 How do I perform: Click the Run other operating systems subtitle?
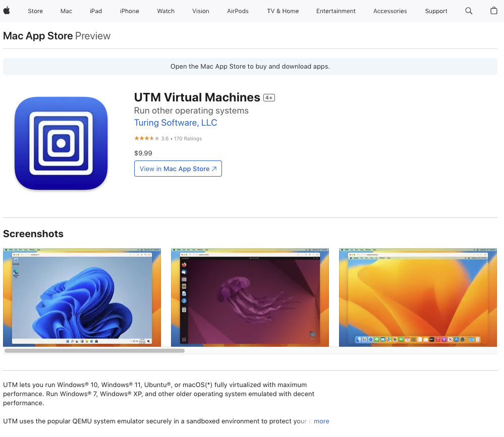coord(191,111)
